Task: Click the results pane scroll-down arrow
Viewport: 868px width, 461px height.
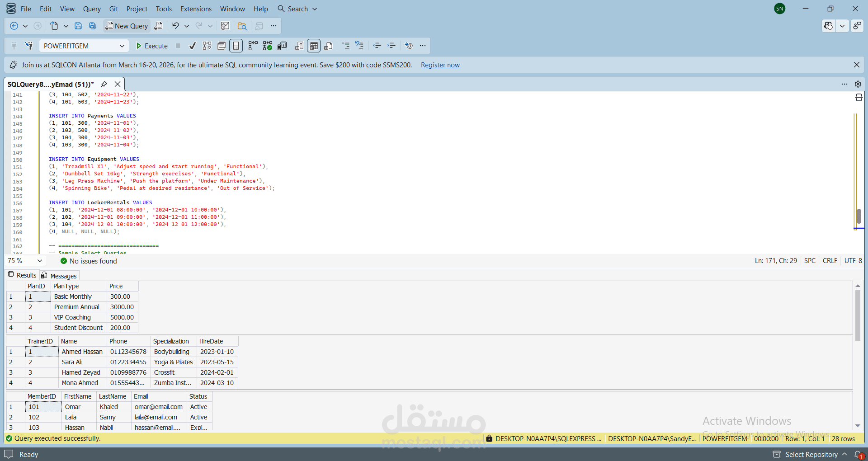Action: click(858, 426)
